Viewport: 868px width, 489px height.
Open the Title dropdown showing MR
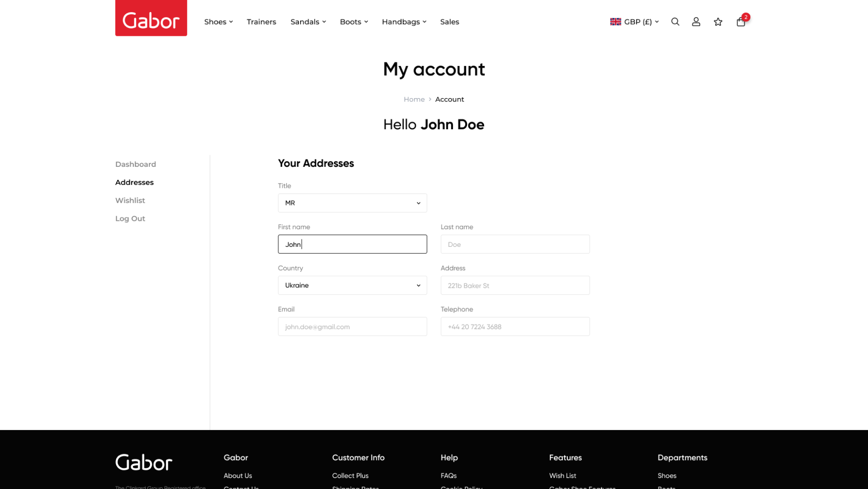tap(352, 203)
